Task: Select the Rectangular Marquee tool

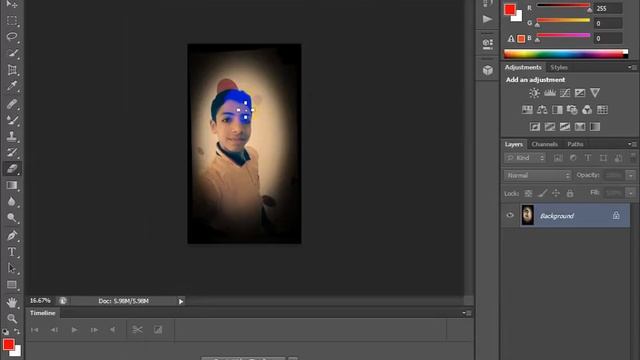Action: [12, 20]
